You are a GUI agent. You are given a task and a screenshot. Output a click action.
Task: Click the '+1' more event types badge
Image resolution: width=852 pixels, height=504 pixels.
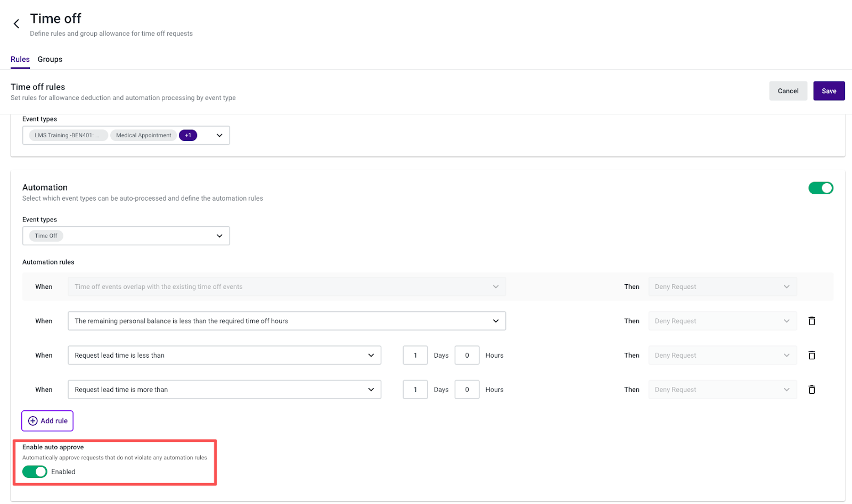[188, 135]
